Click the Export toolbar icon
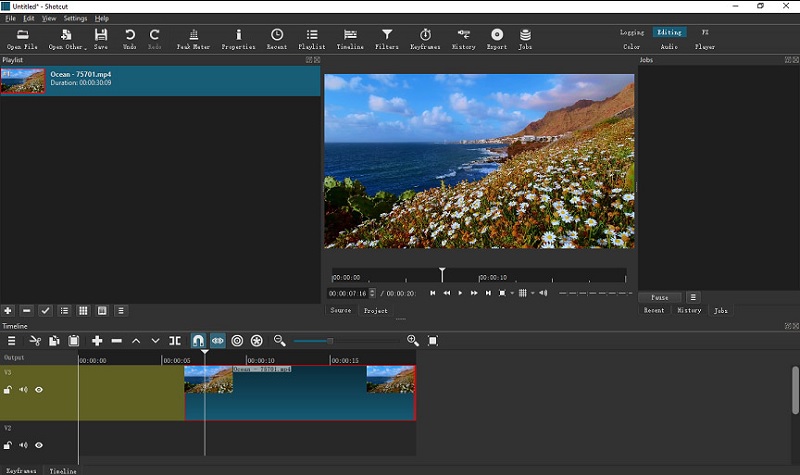800x475 pixels. (497, 39)
